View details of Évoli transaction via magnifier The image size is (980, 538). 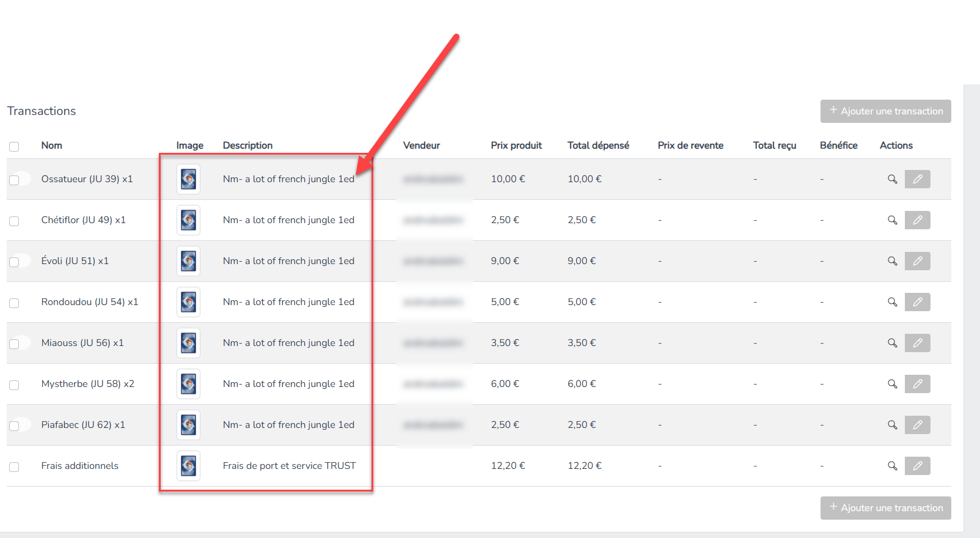coord(892,261)
